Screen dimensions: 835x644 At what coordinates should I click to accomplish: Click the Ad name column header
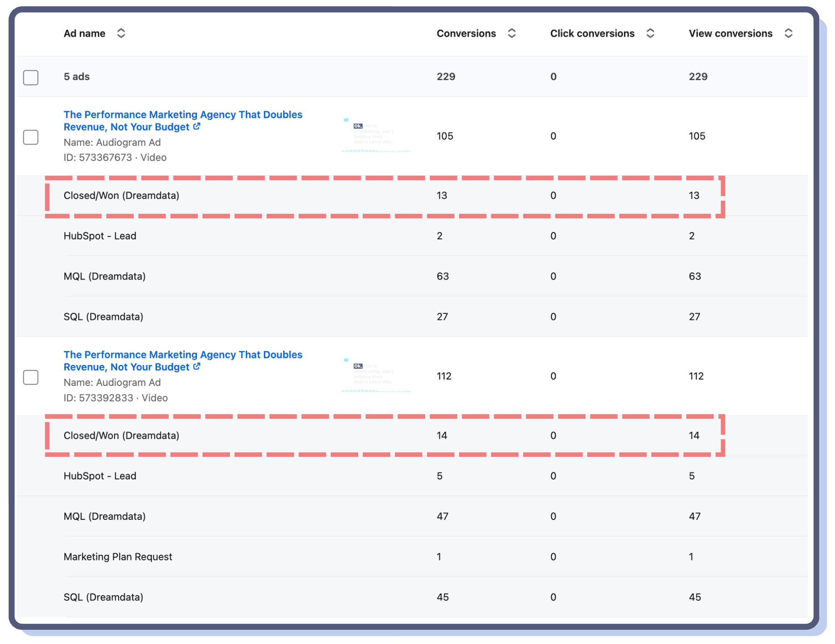[x=84, y=33]
